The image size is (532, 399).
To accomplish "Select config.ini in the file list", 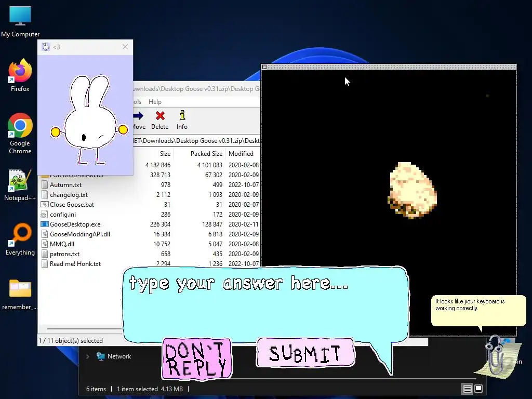I will 63,215.
